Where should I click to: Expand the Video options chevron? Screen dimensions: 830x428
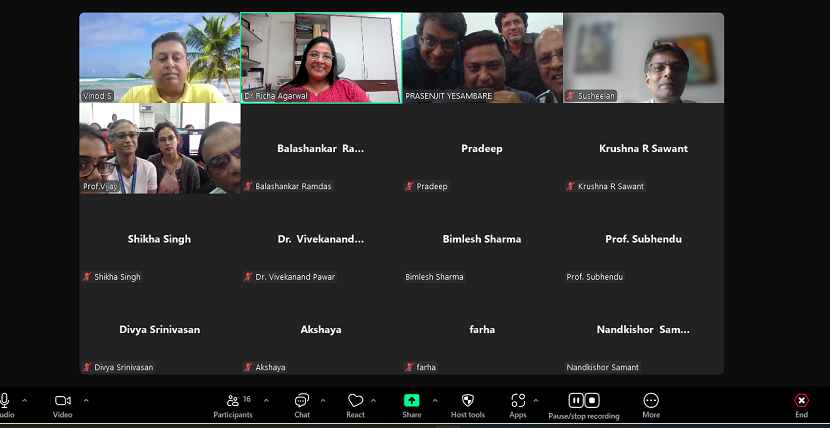[x=86, y=400]
